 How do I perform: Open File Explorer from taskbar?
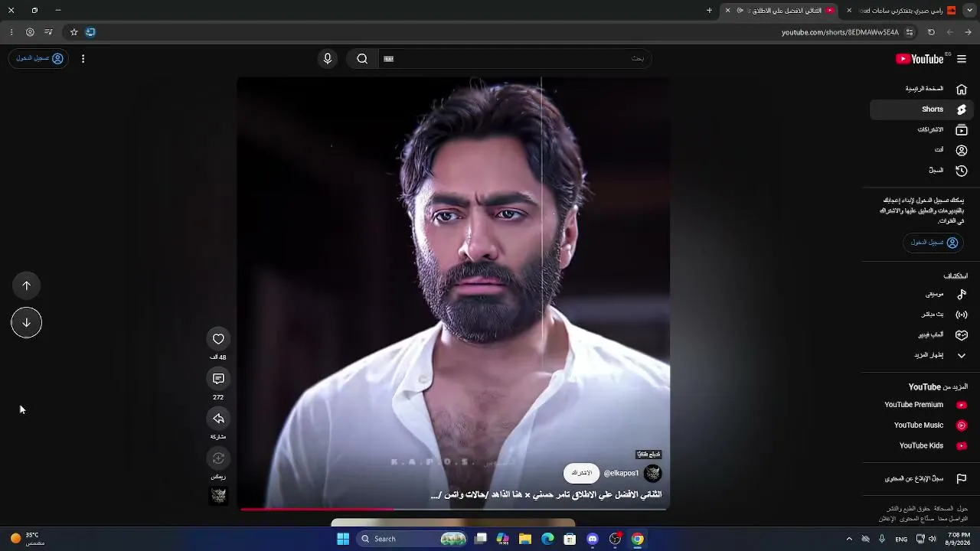point(525,539)
